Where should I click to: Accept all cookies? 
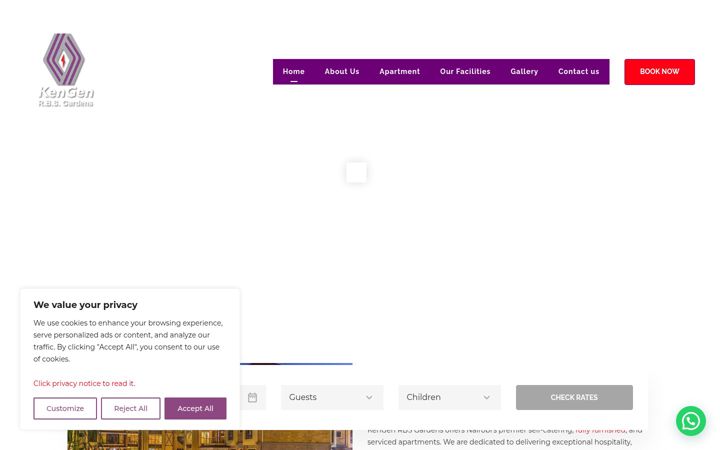(x=196, y=408)
